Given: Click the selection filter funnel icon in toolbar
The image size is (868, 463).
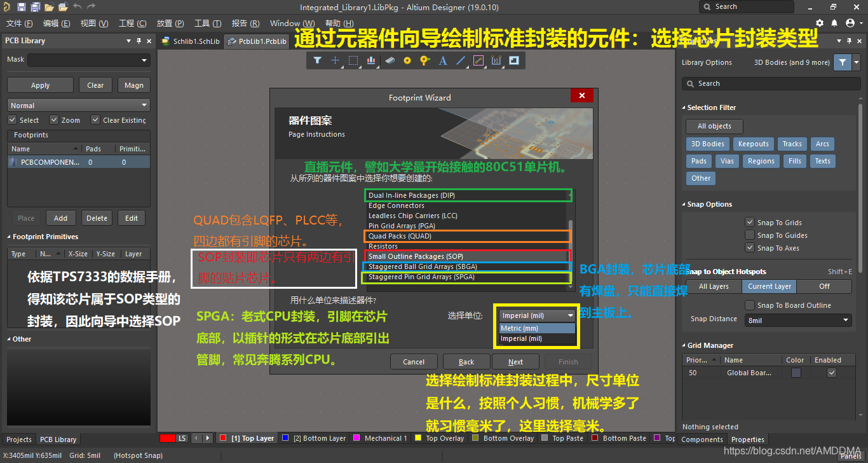Looking at the screenshot, I should click(x=318, y=61).
